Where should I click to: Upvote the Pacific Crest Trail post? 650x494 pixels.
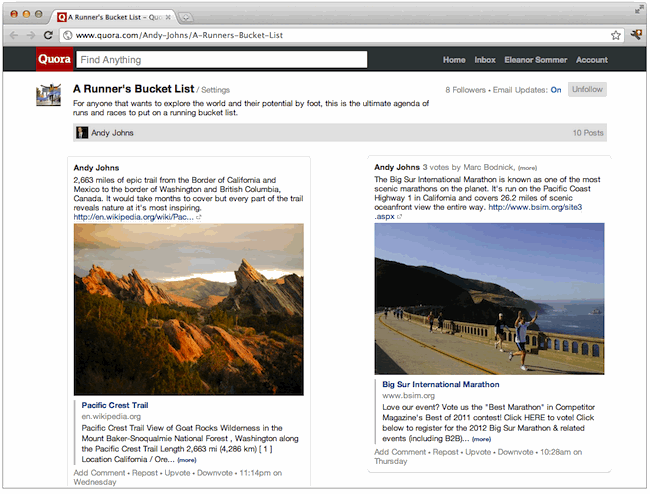tap(177, 473)
